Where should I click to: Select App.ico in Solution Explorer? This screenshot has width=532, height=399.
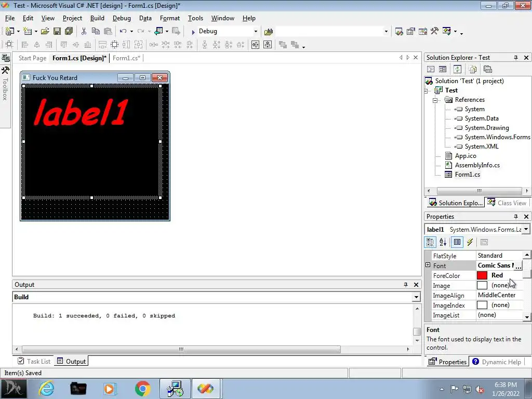pyautogui.click(x=465, y=156)
